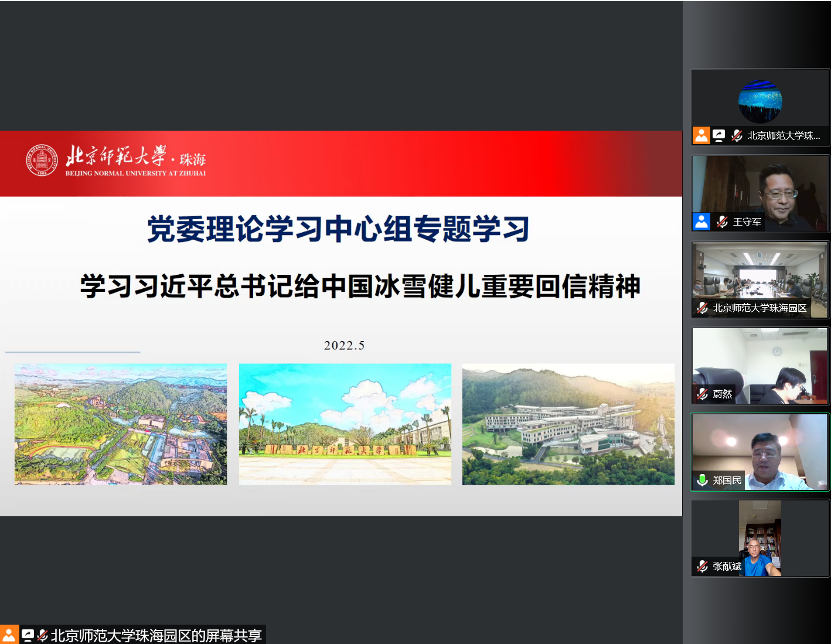Image resolution: width=831 pixels, height=644 pixels.
Task: Click the name label 王守军
Action: point(747,222)
